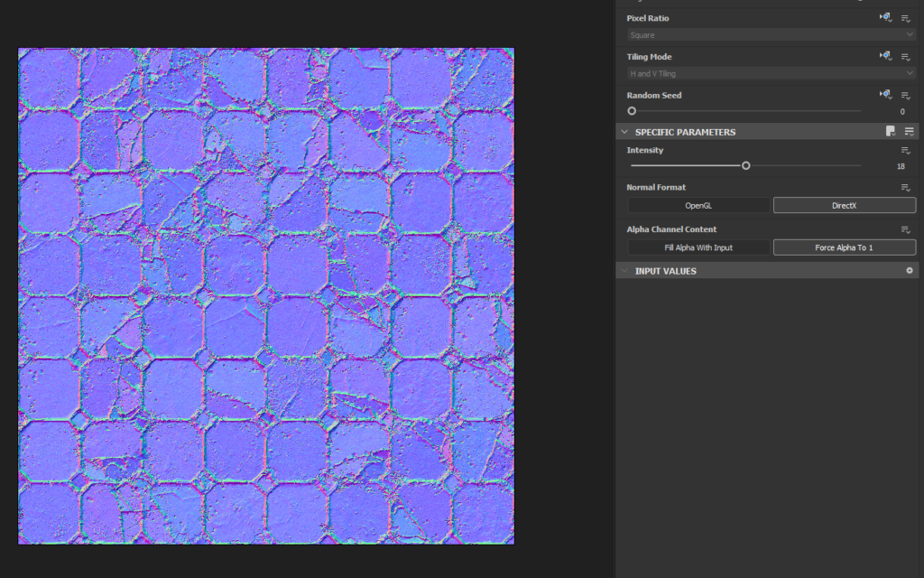Open the Pixel Ratio parameter options menu icon

tap(905, 18)
